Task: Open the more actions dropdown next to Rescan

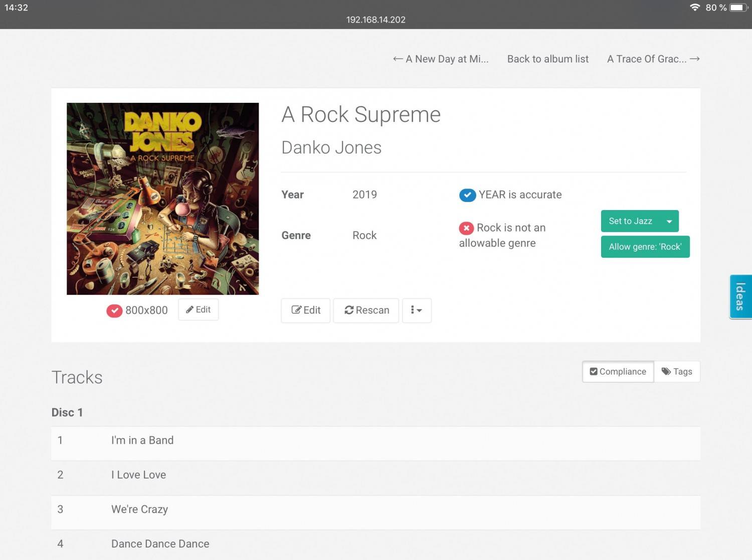Action: pos(417,310)
